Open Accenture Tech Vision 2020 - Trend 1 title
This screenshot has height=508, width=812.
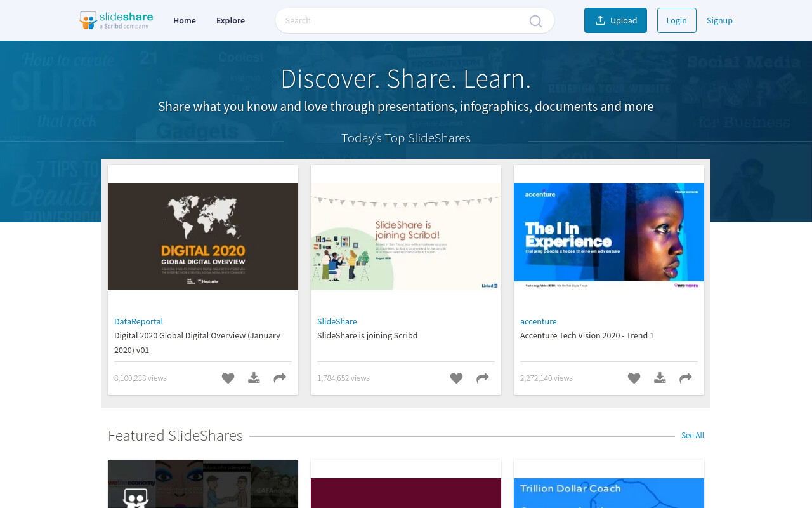coord(587,335)
